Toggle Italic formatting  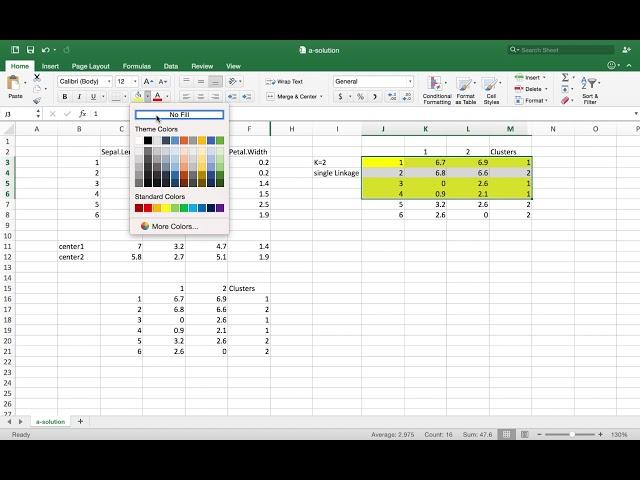click(x=79, y=97)
